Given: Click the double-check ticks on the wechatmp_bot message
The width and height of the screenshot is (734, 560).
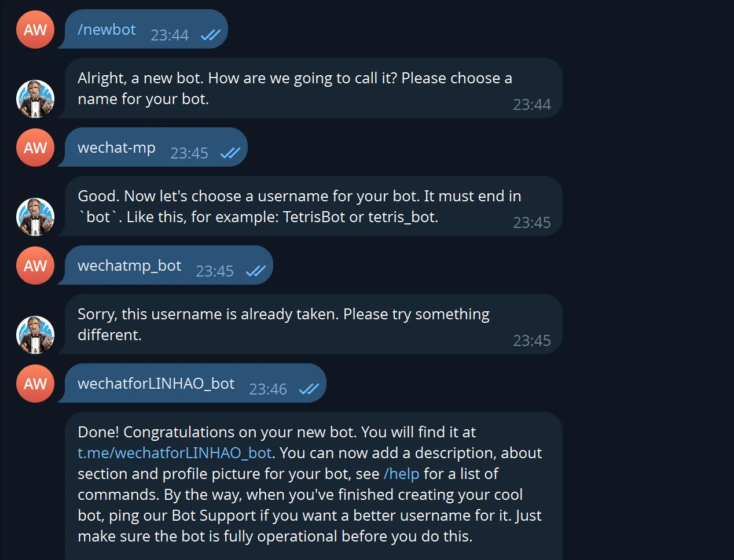Looking at the screenshot, I should 255,271.
